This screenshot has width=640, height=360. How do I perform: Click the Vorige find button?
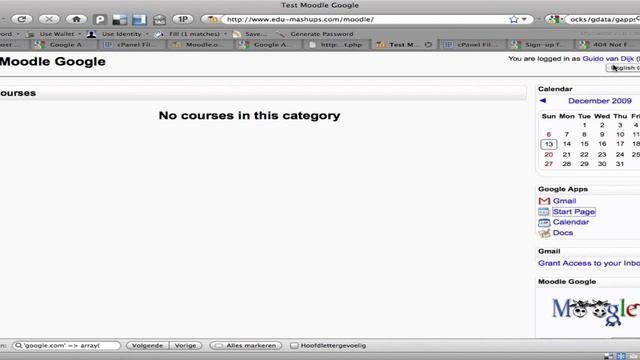coord(186,345)
